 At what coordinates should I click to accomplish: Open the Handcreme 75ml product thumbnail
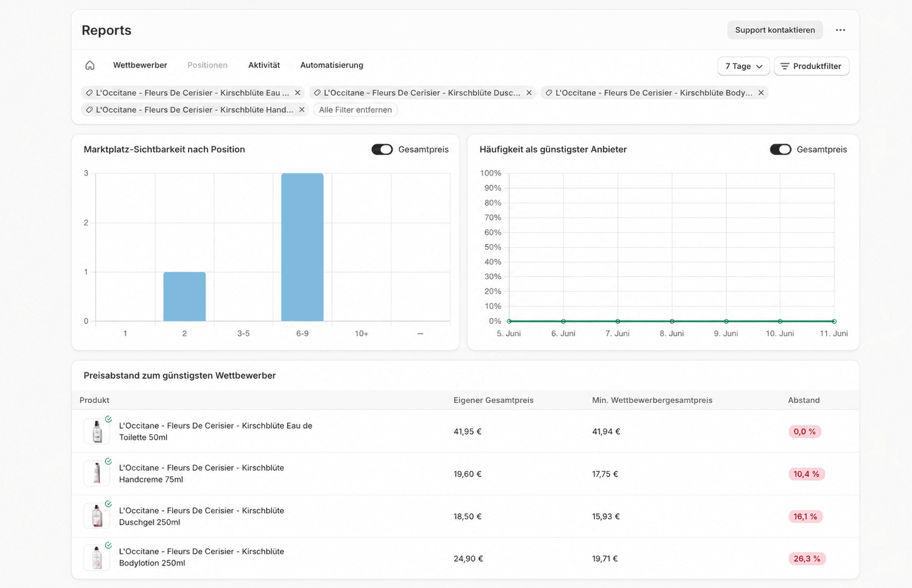97,474
